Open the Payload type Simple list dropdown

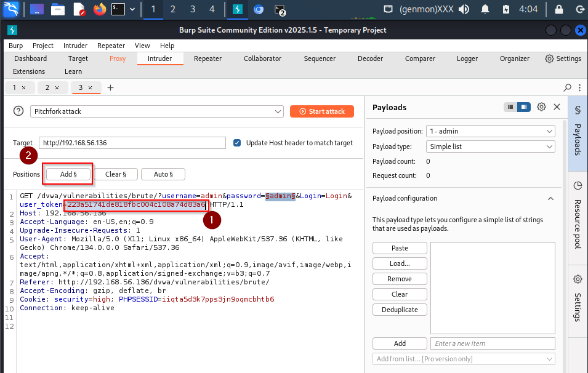491,146
